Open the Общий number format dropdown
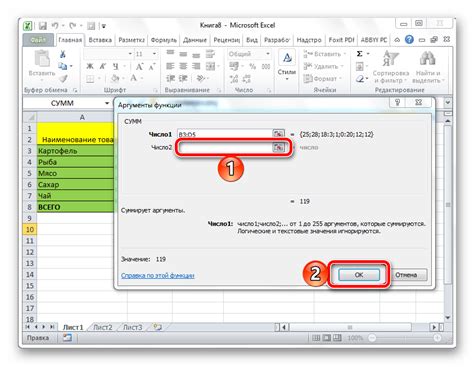 click(268, 54)
